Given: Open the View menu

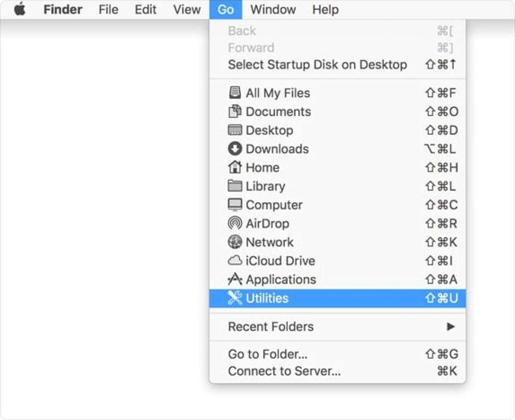Looking at the screenshot, I should click(187, 9).
